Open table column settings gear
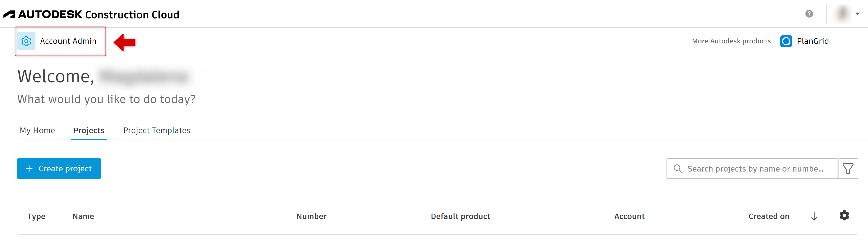The height and width of the screenshot is (241, 868). [x=844, y=215]
